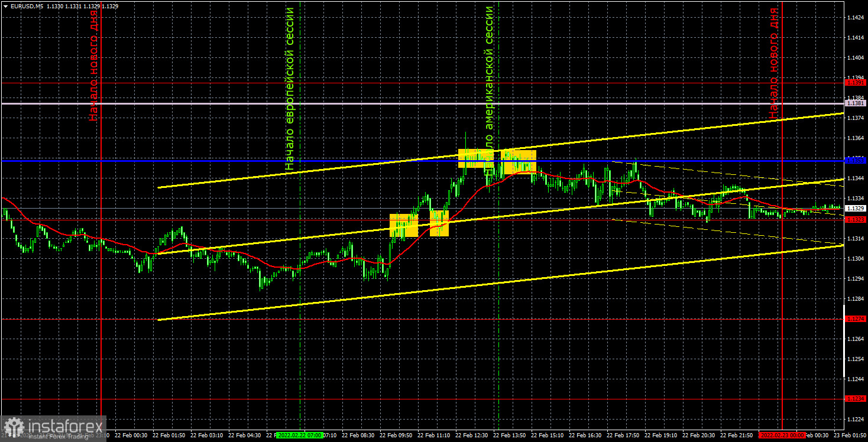The height and width of the screenshot is (442, 868).
Task: Click the 1.1314 price axis value
Action: [856, 239]
